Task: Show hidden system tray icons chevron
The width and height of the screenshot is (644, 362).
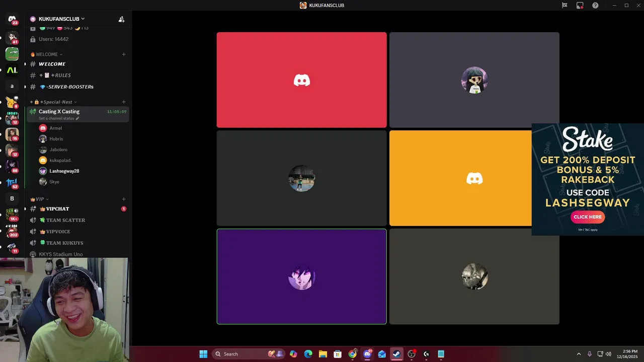Action: coord(579,354)
